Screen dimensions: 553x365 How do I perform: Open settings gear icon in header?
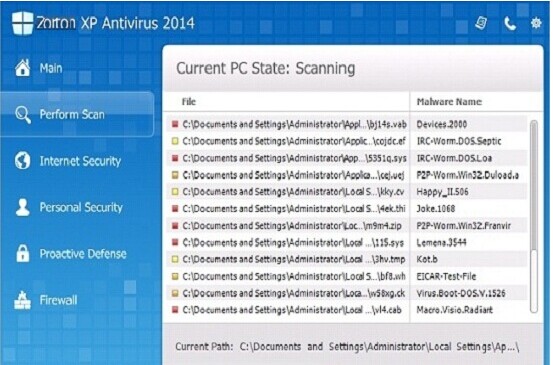(x=536, y=23)
